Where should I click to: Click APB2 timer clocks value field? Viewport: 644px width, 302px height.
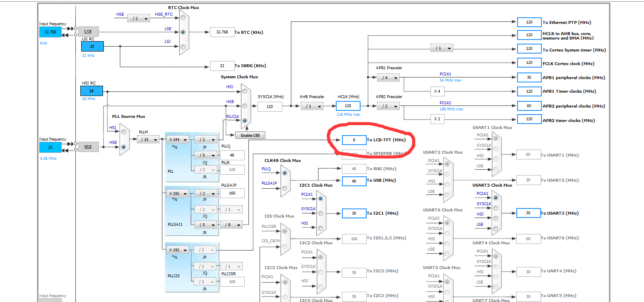click(x=529, y=119)
